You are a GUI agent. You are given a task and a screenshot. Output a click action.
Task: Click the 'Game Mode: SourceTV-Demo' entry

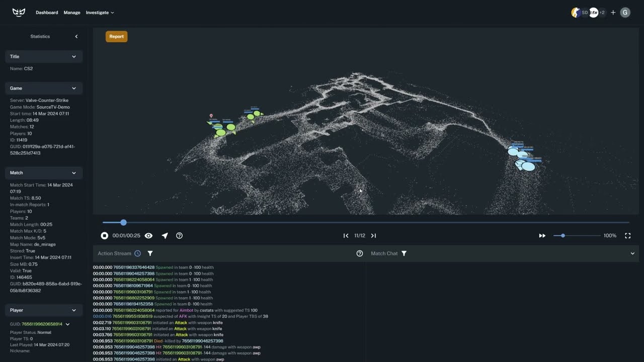(40, 107)
